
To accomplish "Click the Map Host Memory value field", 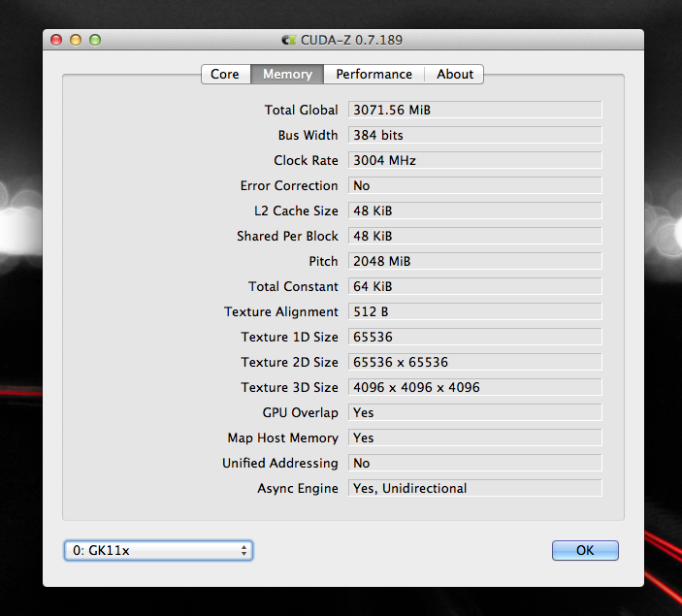I will [475, 438].
